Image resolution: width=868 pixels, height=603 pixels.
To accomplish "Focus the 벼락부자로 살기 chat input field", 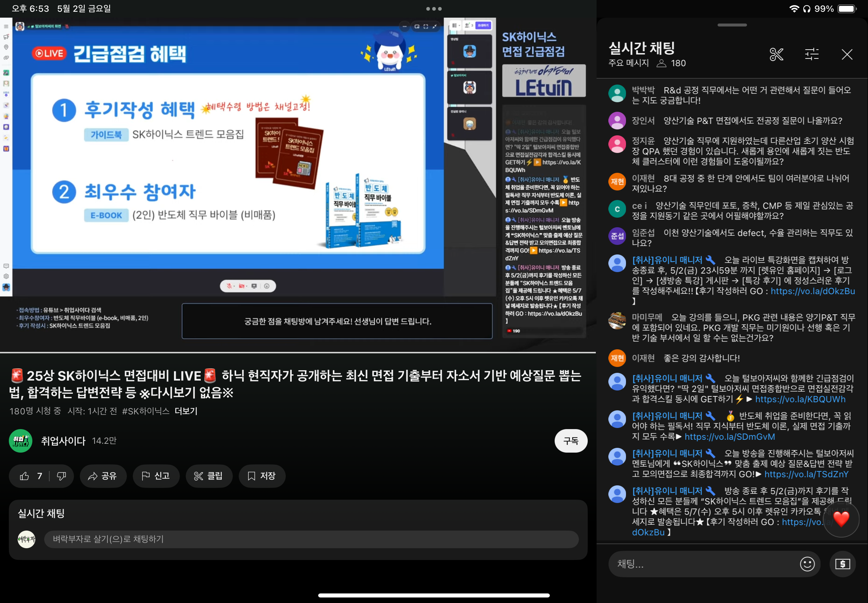I will (x=311, y=539).
